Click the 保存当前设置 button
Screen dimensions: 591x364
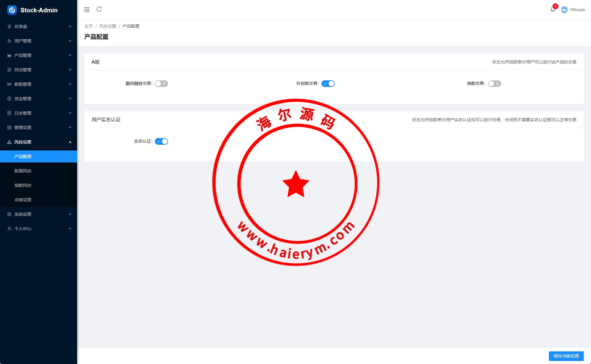point(566,356)
